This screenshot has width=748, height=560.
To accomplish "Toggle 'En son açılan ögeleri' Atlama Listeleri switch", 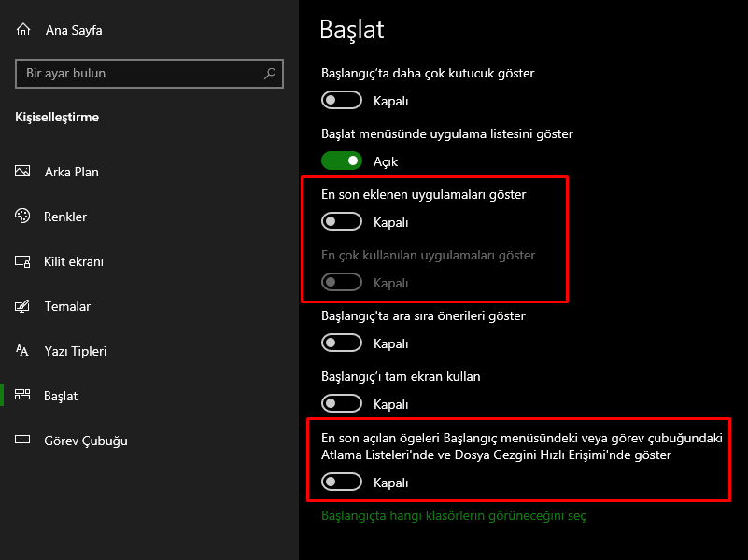I will click(x=342, y=482).
